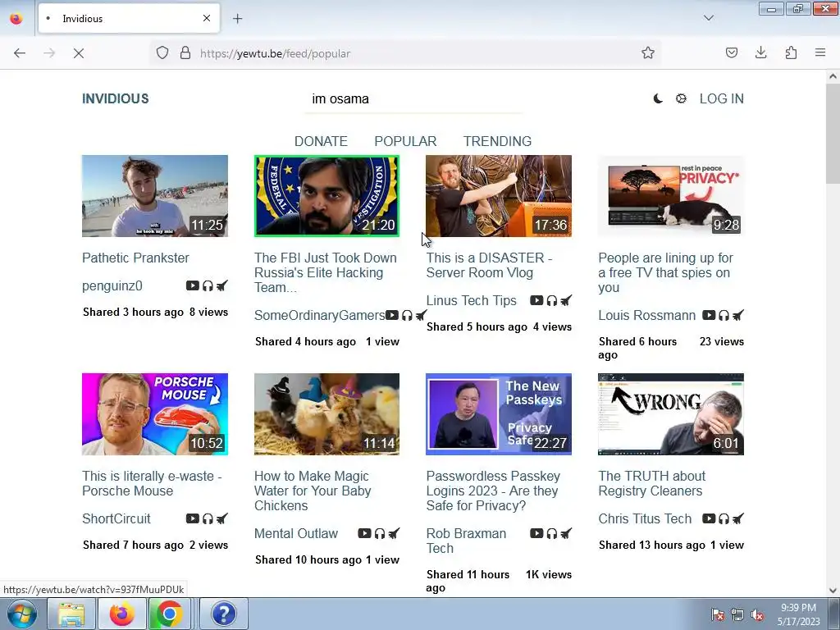Open Porsche Mouse video thumbnail
The image size is (840, 630).
(x=155, y=414)
